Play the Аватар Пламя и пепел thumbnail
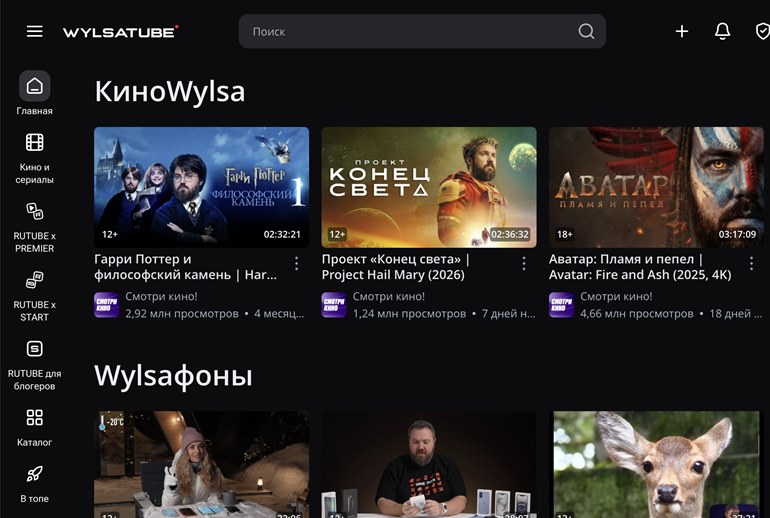 click(657, 187)
